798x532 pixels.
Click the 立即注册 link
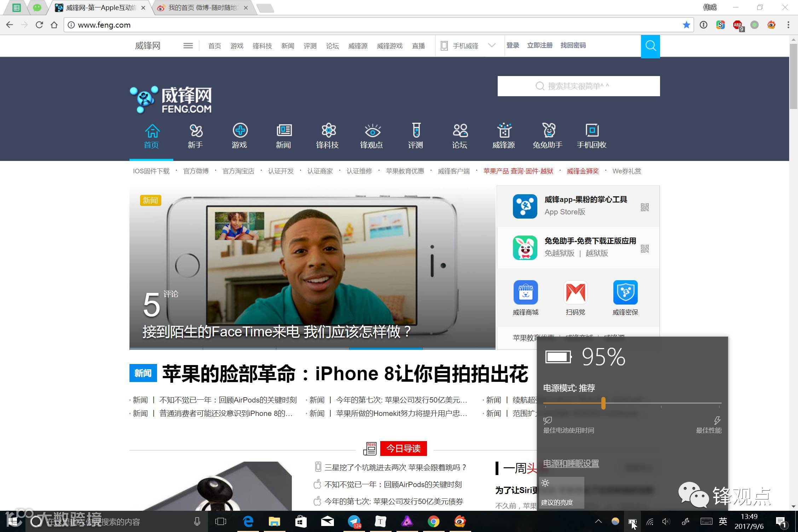(539, 45)
